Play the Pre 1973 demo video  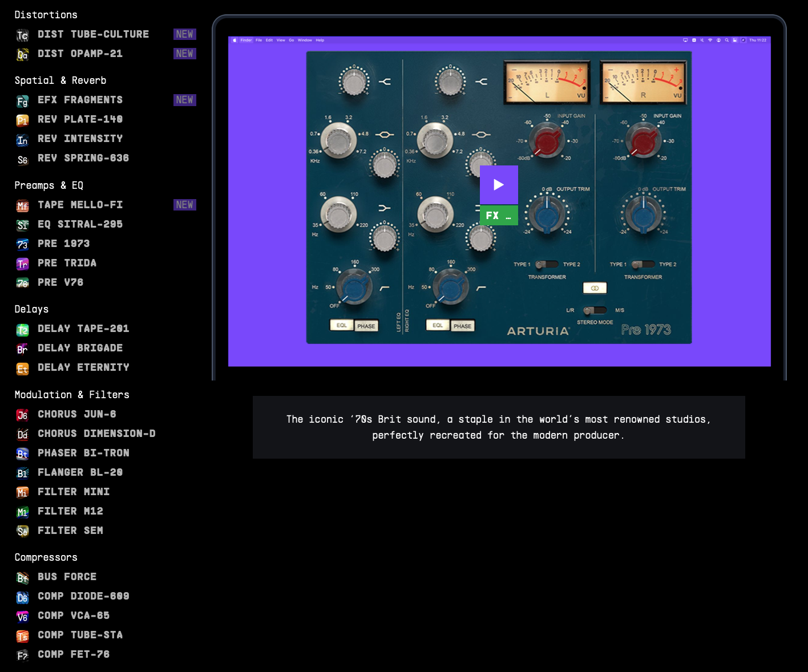click(x=499, y=185)
